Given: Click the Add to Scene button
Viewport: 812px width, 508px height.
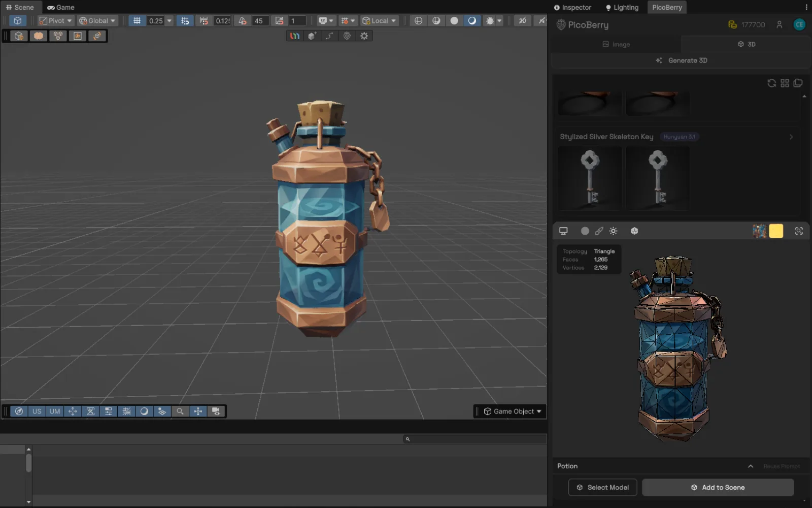Looking at the screenshot, I should coord(718,488).
